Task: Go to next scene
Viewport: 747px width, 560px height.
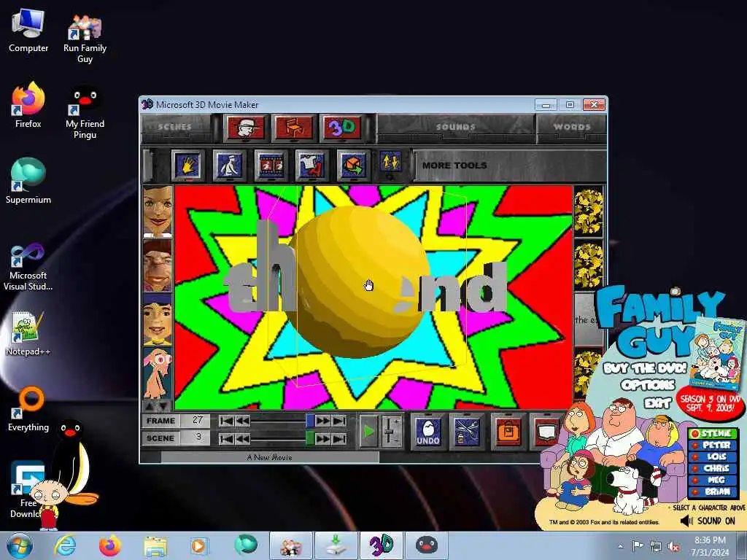Action: [322, 438]
